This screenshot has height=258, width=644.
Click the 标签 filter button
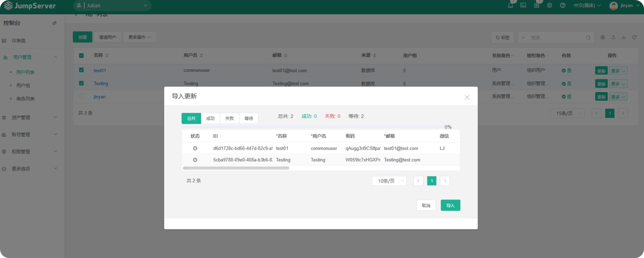(x=503, y=37)
